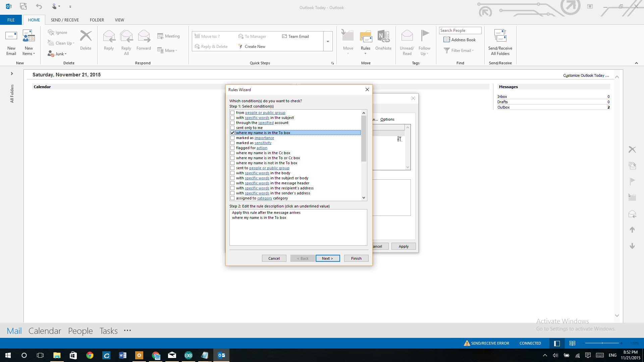Screen dimensions: 644x362
Task: Click Apply in the background dialog
Action: click(x=404, y=246)
